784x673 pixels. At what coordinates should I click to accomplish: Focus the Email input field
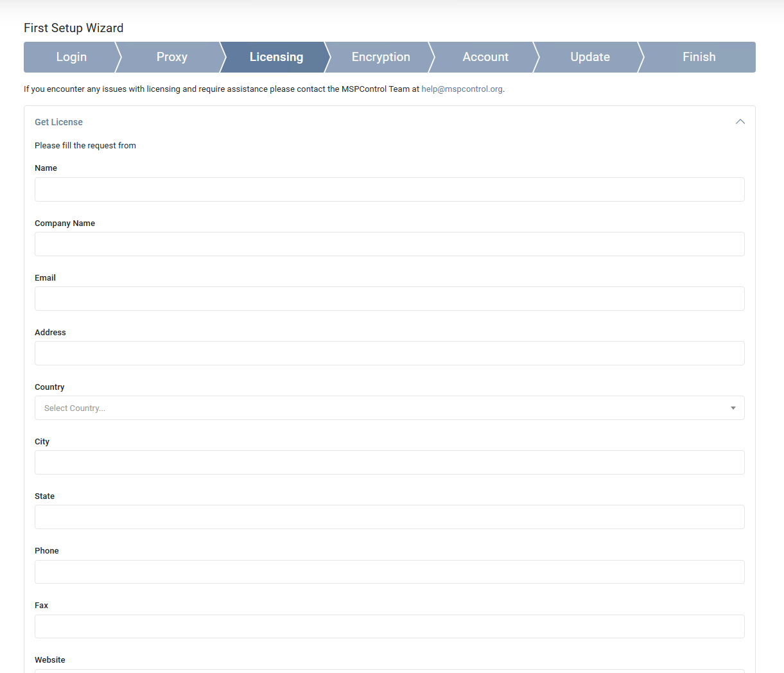click(390, 299)
